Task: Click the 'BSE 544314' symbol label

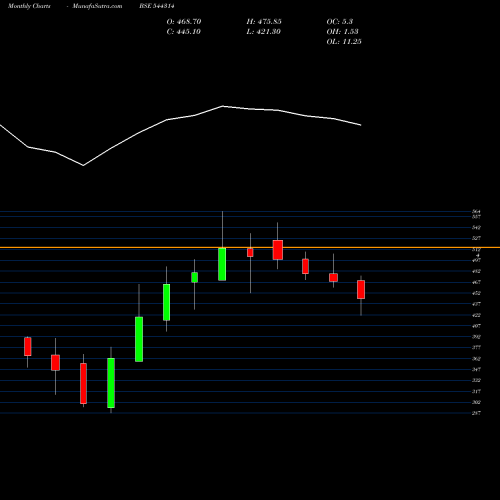Action: click(157, 6)
